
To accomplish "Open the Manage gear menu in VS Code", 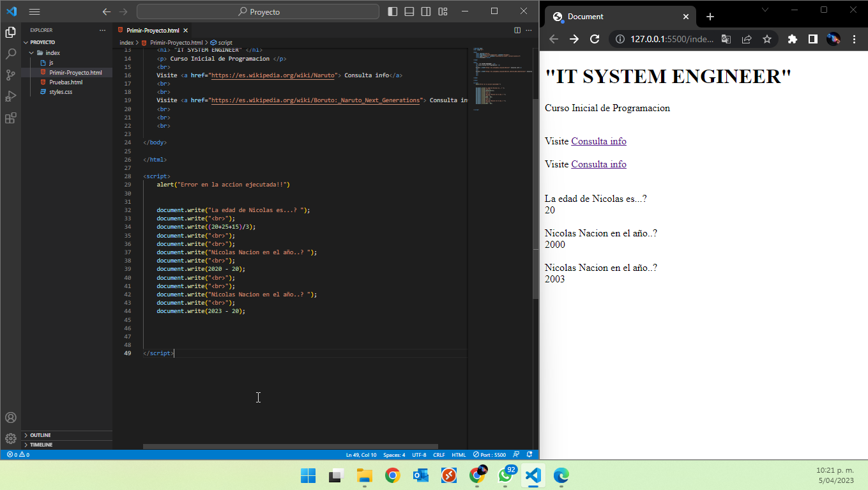I will pos(10,439).
